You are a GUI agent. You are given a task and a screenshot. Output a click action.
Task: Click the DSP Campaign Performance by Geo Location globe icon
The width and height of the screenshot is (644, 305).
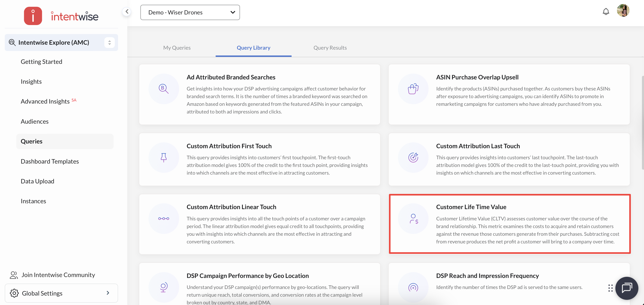click(164, 287)
